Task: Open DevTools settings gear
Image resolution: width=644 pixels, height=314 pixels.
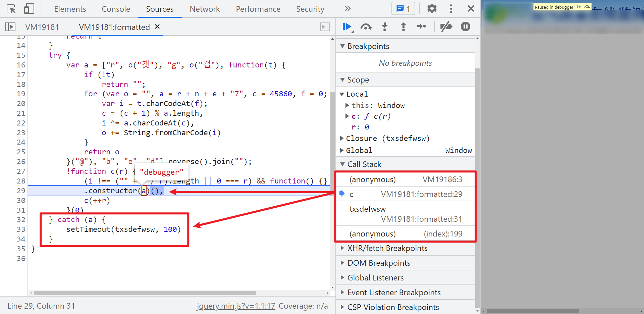Action: click(x=432, y=9)
